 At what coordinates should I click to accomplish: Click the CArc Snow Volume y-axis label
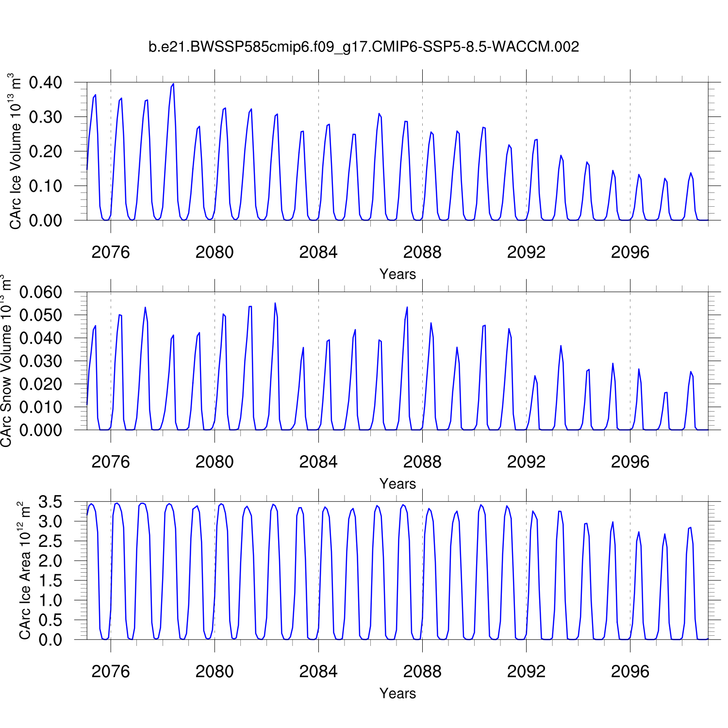tap(6, 361)
